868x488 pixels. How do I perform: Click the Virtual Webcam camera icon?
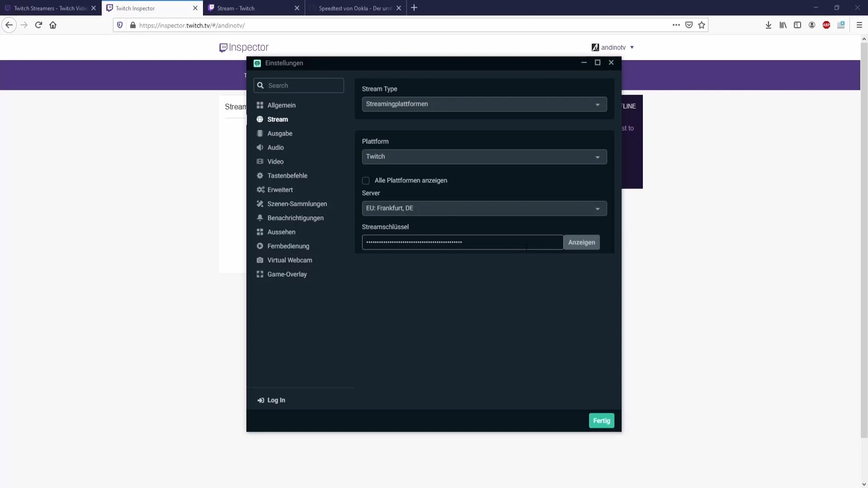click(x=260, y=260)
